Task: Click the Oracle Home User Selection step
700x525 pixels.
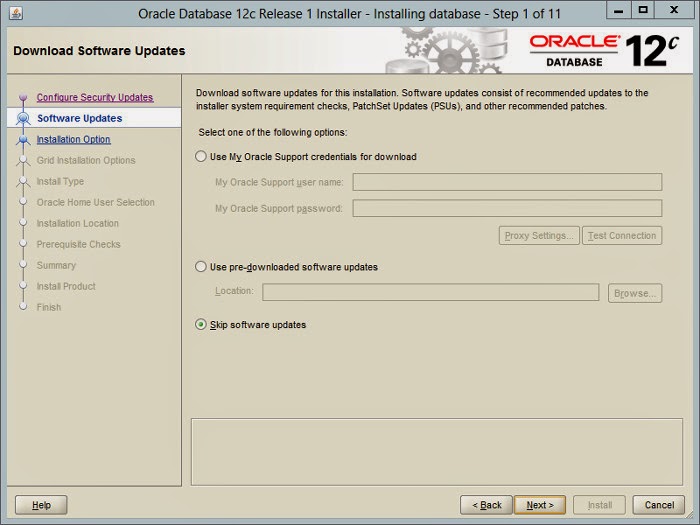Action: [x=96, y=202]
